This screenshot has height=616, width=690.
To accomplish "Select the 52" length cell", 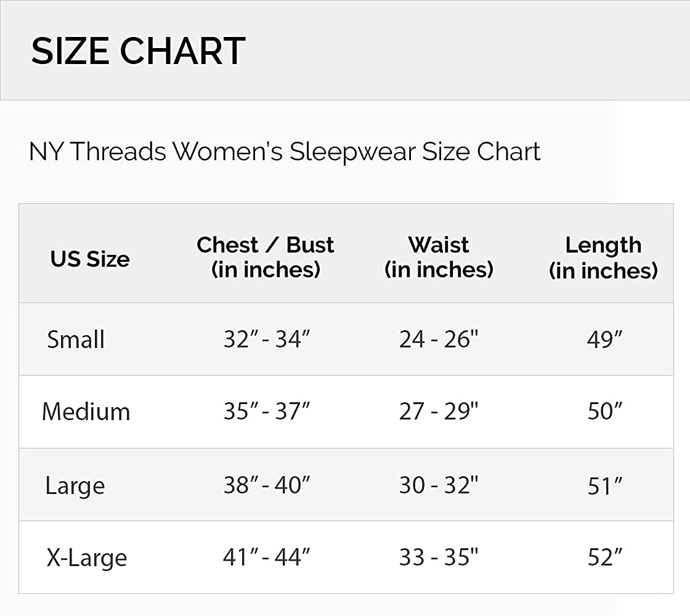I will point(604,558).
